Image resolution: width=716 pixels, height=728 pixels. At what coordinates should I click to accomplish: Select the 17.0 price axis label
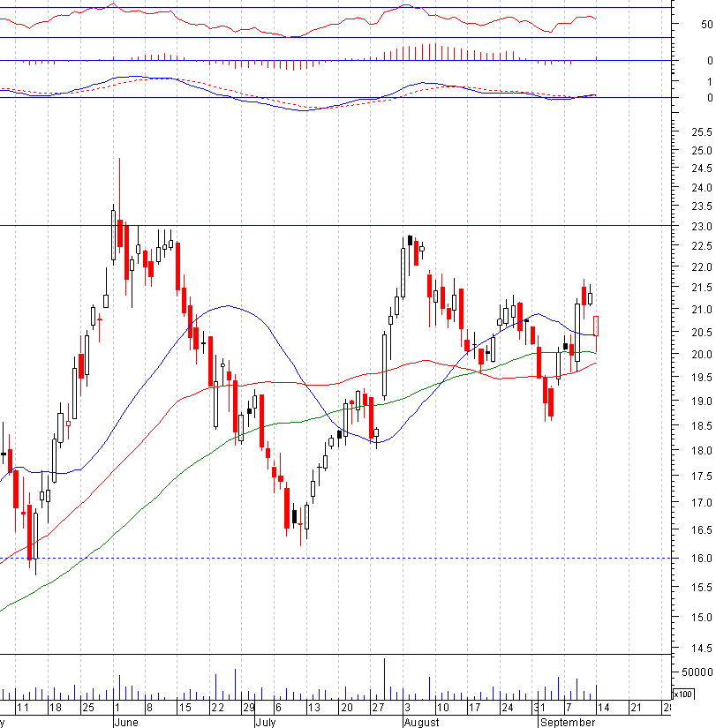[x=702, y=503]
